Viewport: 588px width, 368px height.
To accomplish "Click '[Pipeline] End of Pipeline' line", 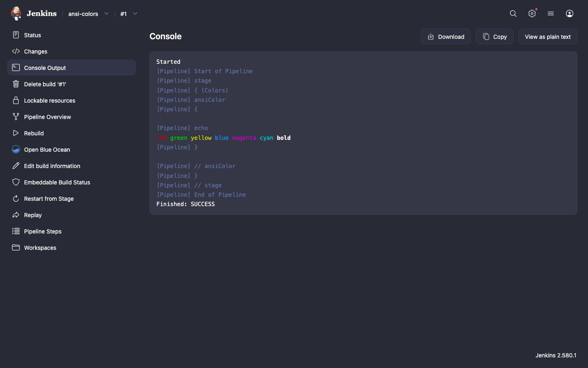I will pyautogui.click(x=201, y=195).
